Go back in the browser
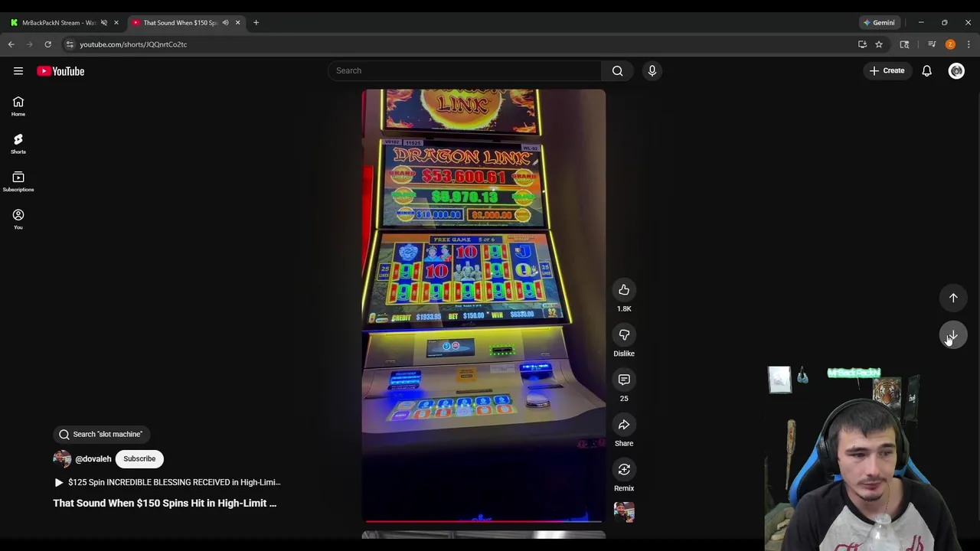Screen dimensions: 980x551 pos(11,44)
